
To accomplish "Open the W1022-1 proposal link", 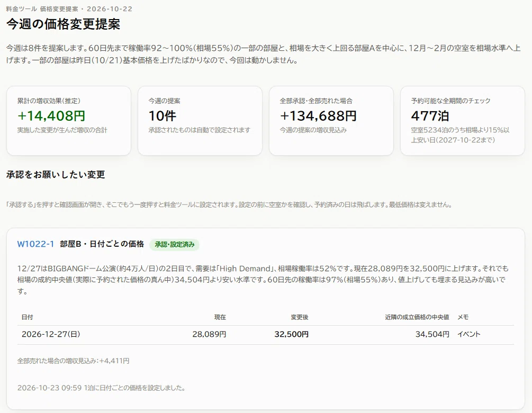I will (x=35, y=244).
